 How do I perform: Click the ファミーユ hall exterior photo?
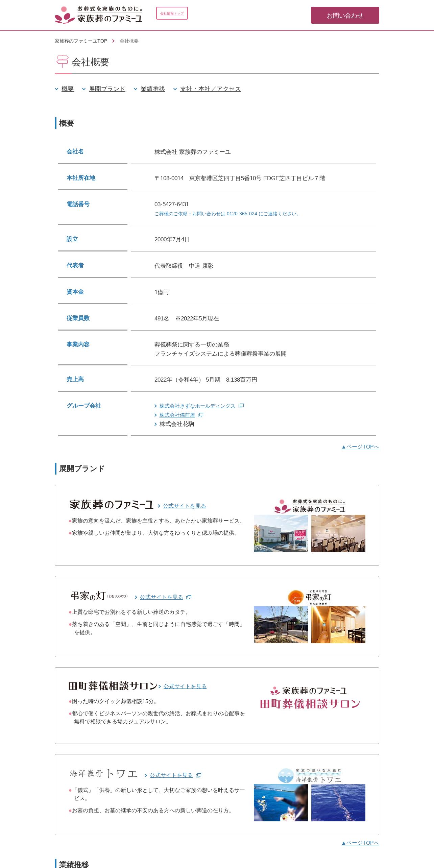281,533
